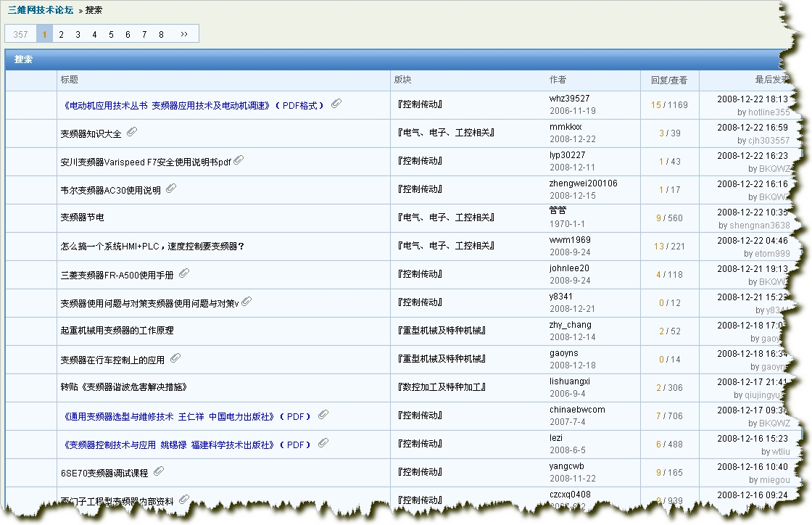Open 『数控加工及特种加工』 board link
Image resolution: width=812 pixels, height=525 pixels.
click(442, 387)
